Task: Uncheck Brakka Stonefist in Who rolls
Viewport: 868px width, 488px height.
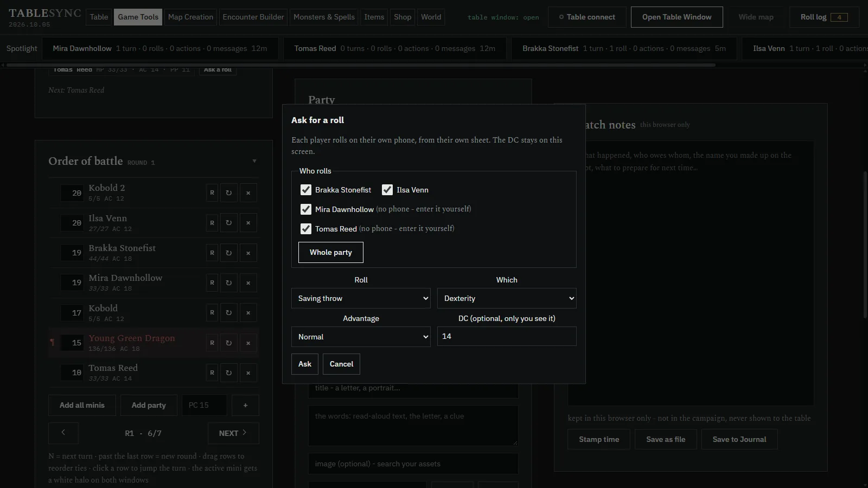Action: (306, 190)
